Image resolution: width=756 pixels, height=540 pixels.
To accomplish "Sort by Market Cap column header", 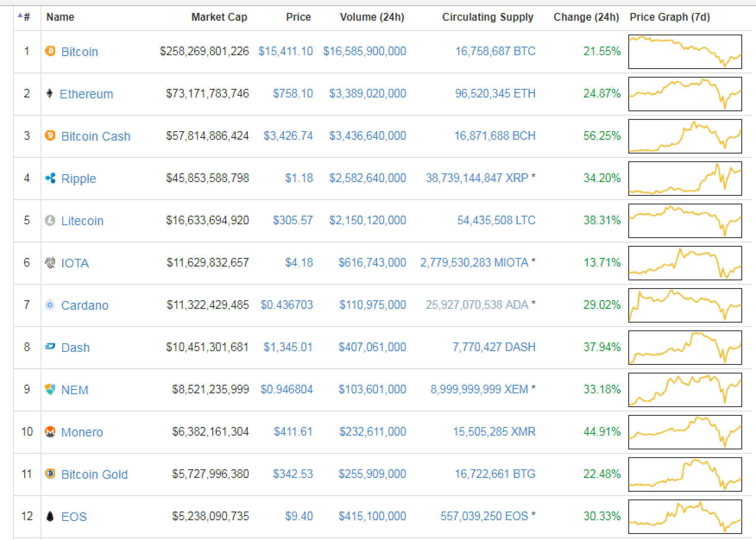I will [219, 17].
